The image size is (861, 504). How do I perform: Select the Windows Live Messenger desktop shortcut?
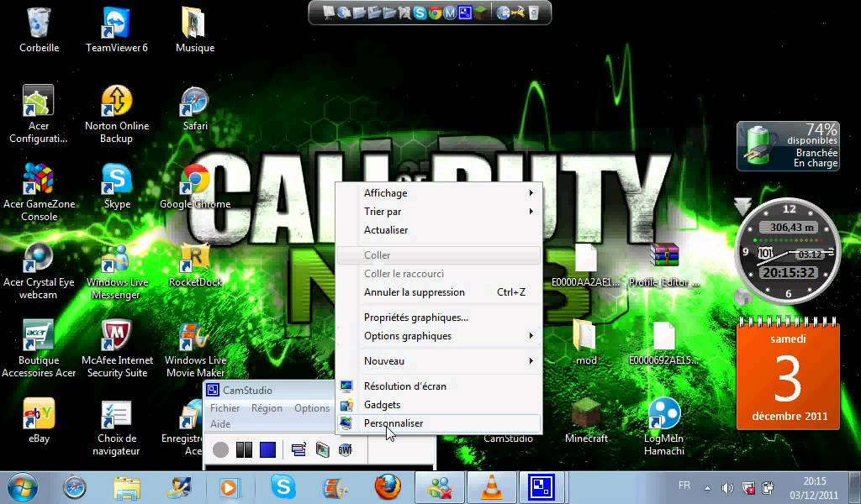click(116, 271)
